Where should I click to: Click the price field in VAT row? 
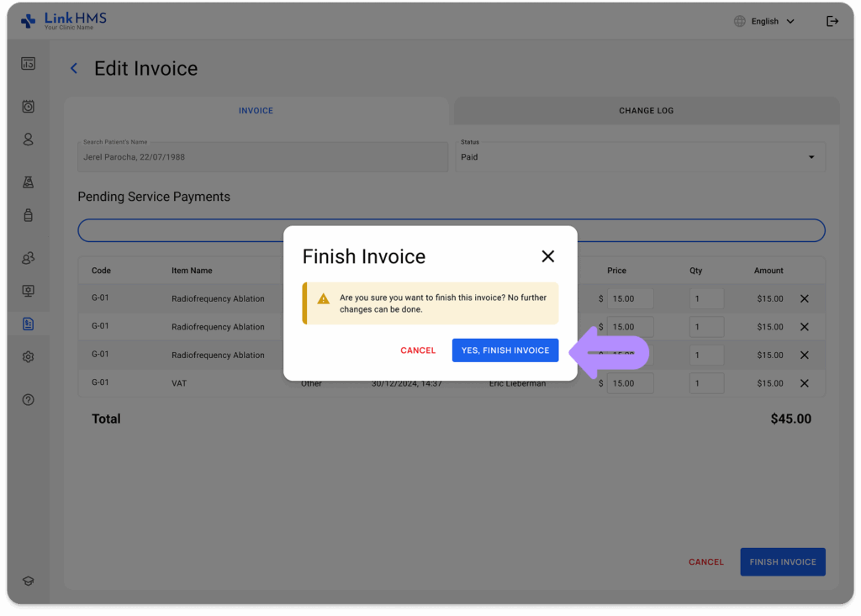631,383
